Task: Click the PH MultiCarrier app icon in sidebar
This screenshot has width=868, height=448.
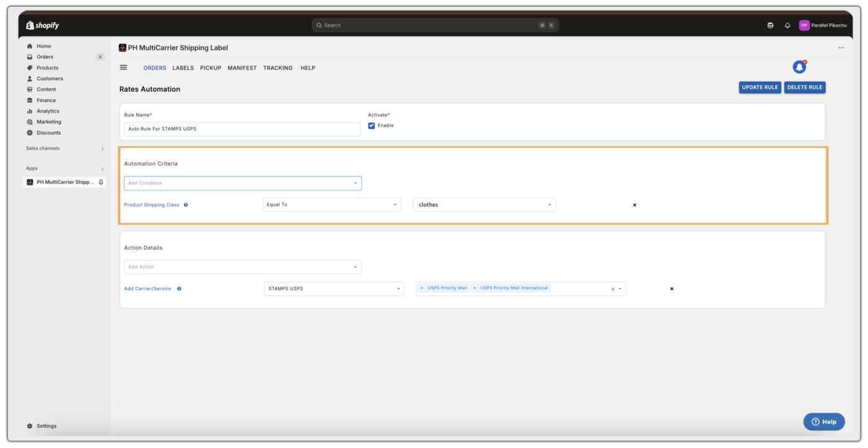Action: click(30, 182)
